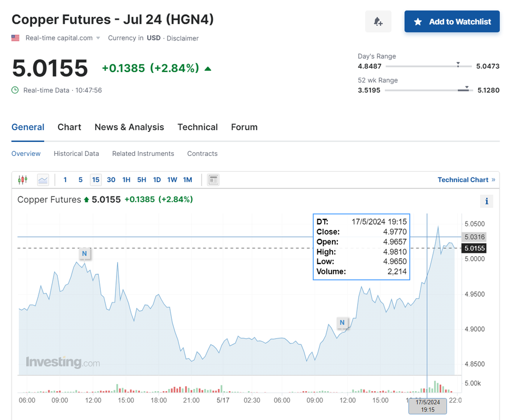Screen dimensions: 509x420
Task: Select the 5H interval
Action: 141,180
